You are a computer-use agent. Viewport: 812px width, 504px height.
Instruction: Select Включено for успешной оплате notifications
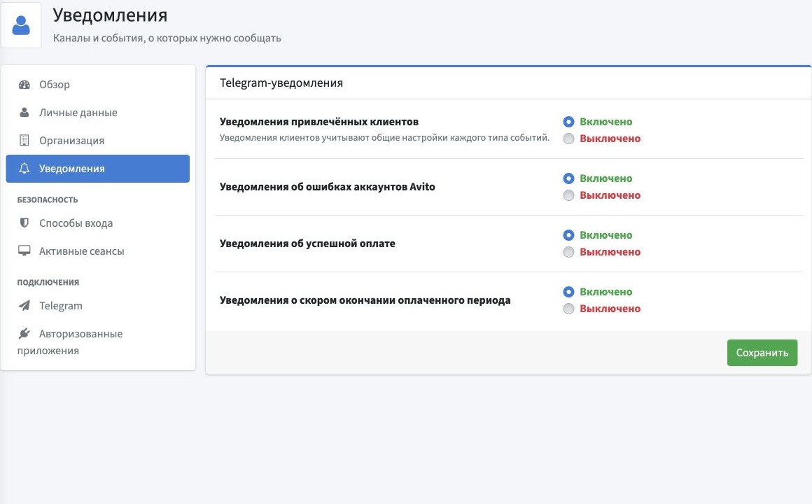pyautogui.click(x=568, y=235)
